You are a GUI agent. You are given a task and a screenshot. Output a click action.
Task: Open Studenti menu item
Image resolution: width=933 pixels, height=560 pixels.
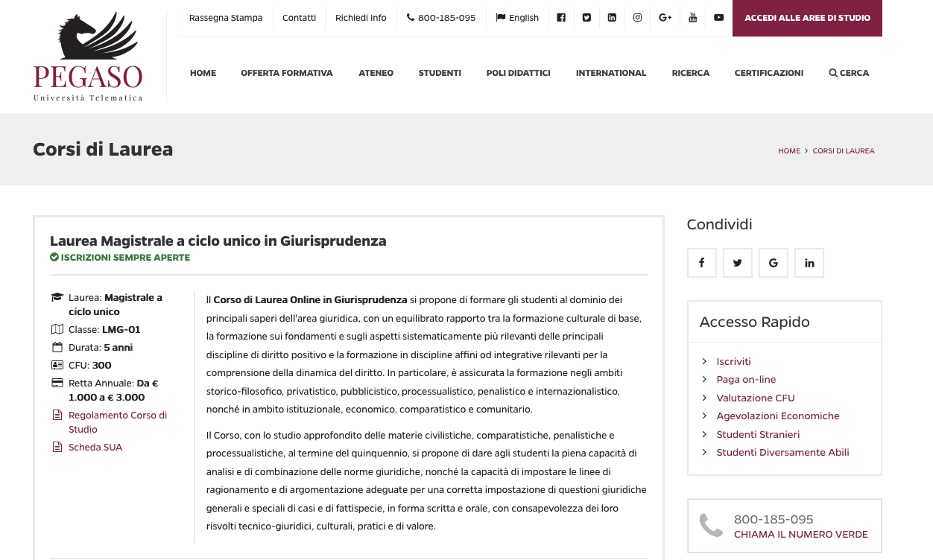click(440, 73)
